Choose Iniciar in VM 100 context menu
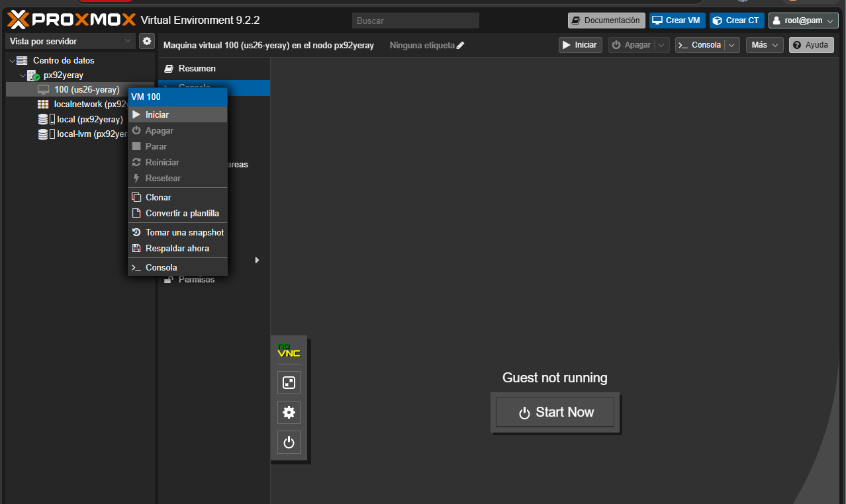Image resolution: width=846 pixels, height=504 pixels. pos(177,114)
